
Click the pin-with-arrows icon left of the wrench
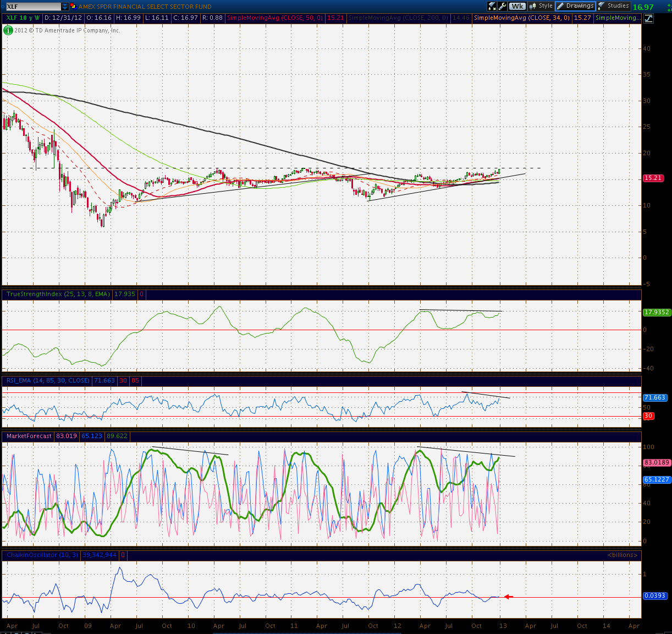click(x=492, y=6)
